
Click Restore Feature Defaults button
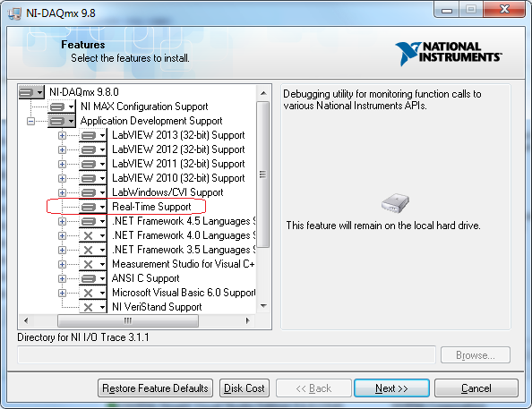pos(156,388)
